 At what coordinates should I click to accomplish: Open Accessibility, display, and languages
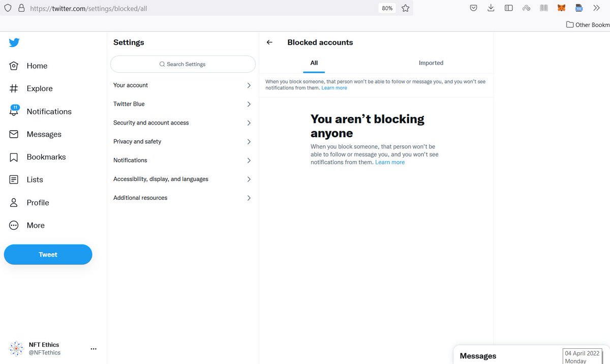(x=183, y=179)
